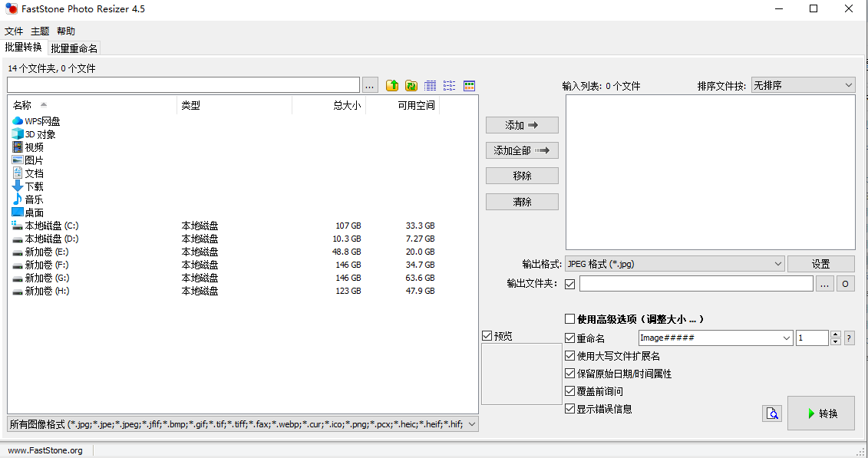Image resolution: width=868 pixels, height=458 pixels.
Task: Start conversion with the 转换 button
Action: [x=820, y=414]
